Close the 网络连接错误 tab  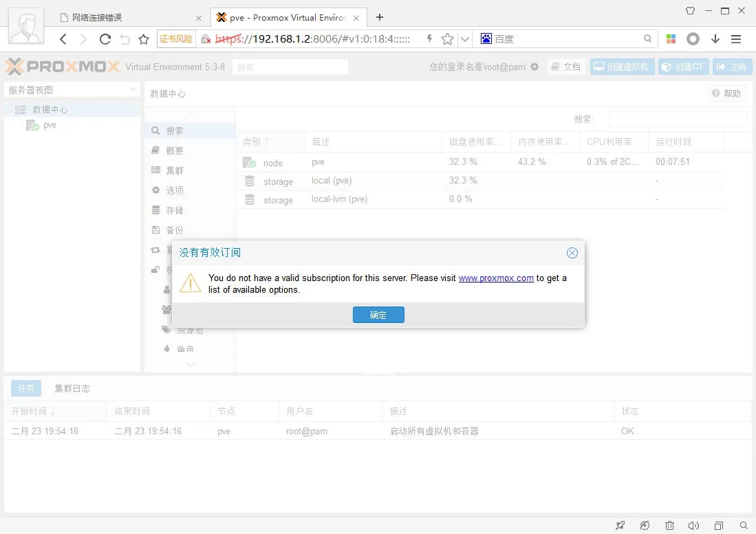(199, 18)
